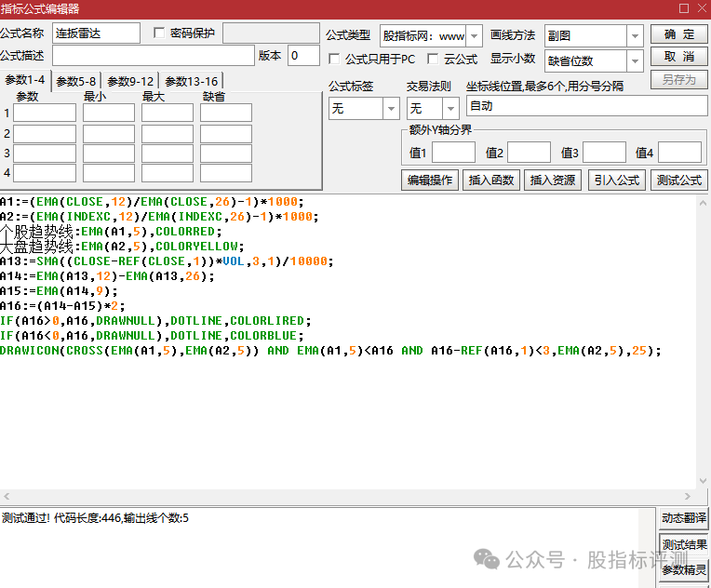Click the horizontal scrollbar left arrow
The width and height of the screenshot is (711, 588).
click(x=7, y=496)
